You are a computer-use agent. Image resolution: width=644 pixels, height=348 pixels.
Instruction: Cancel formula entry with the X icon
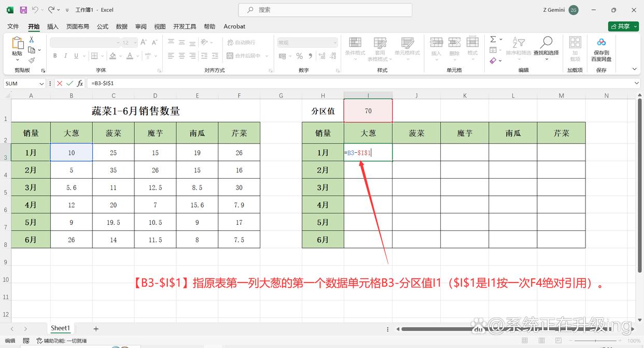coord(60,83)
